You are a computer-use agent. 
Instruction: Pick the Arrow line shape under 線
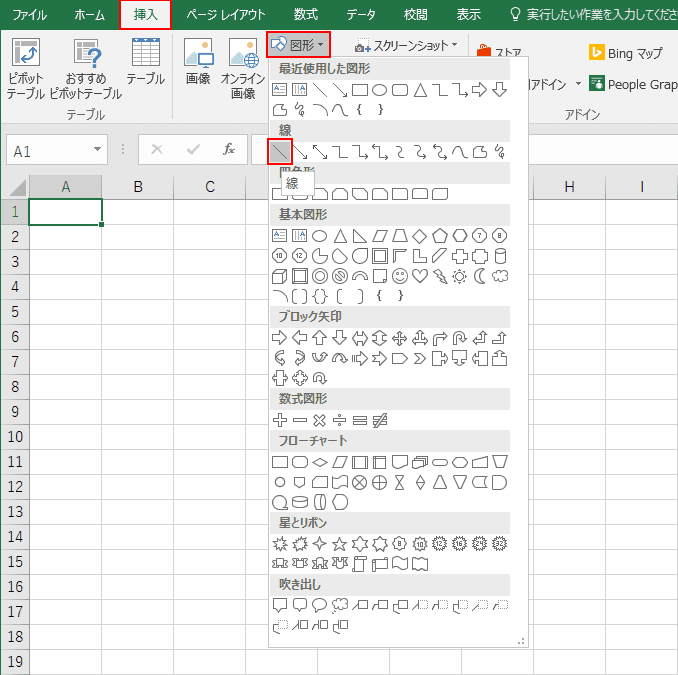[x=300, y=152]
